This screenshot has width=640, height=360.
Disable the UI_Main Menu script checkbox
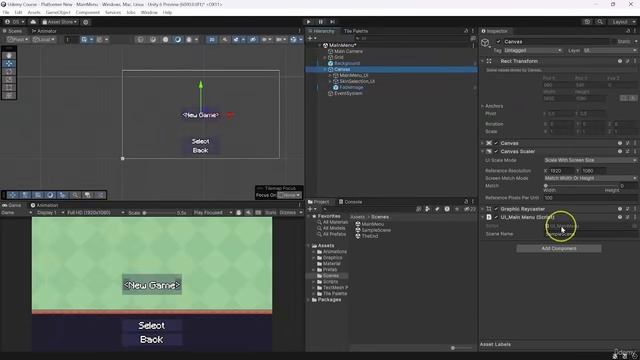click(x=496, y=217)
